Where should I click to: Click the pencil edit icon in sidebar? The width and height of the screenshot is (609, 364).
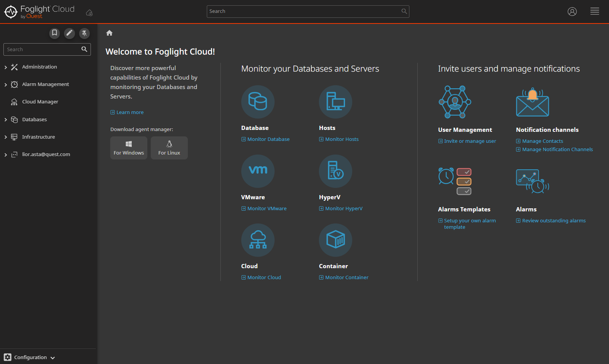(x=69, y=33)
